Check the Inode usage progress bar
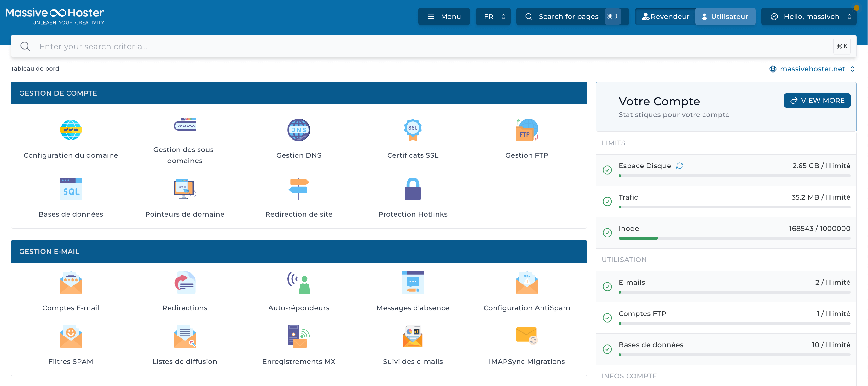Viewport: 868px width, 386px height. click(734, 238)
